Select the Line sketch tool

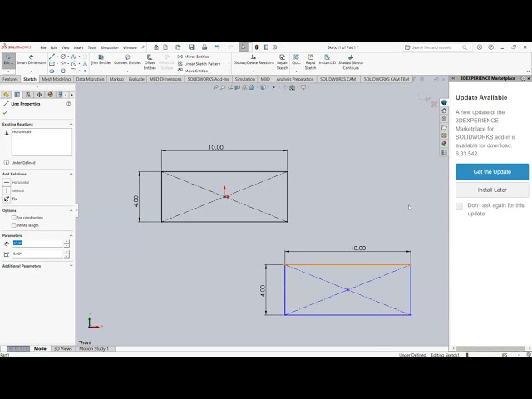pyautogui.click(x=52, y=57)
